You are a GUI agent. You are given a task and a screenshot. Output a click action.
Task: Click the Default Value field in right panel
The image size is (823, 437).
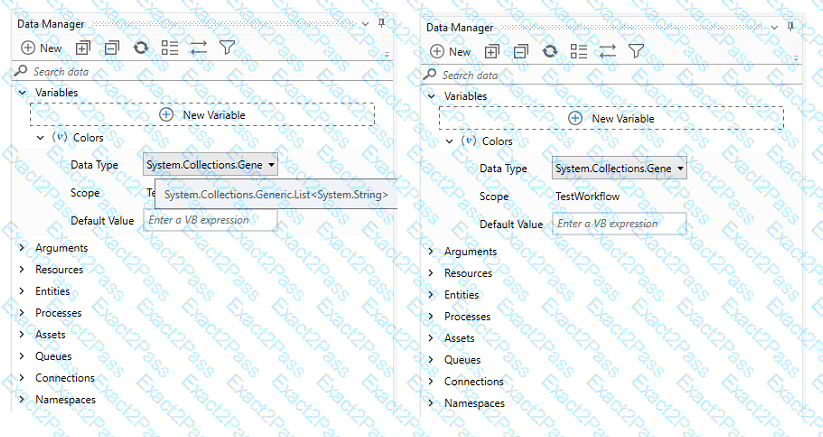click(619, 224)
